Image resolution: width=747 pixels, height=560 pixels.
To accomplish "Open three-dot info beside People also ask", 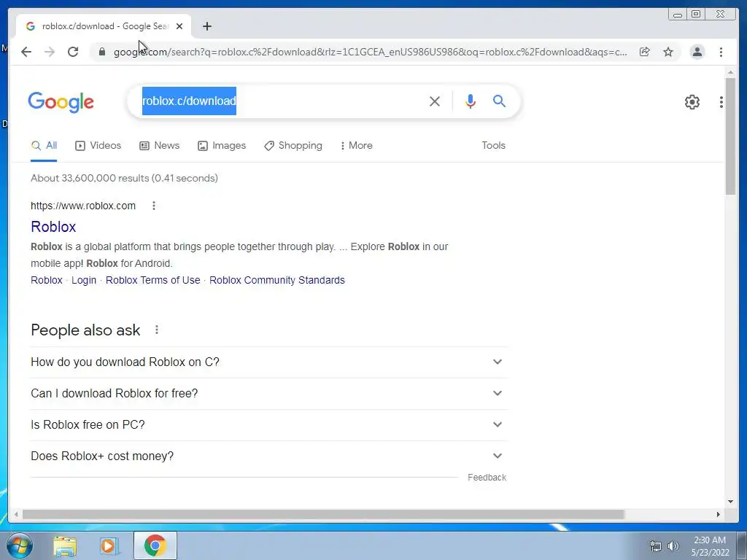I will pos(157,330).
